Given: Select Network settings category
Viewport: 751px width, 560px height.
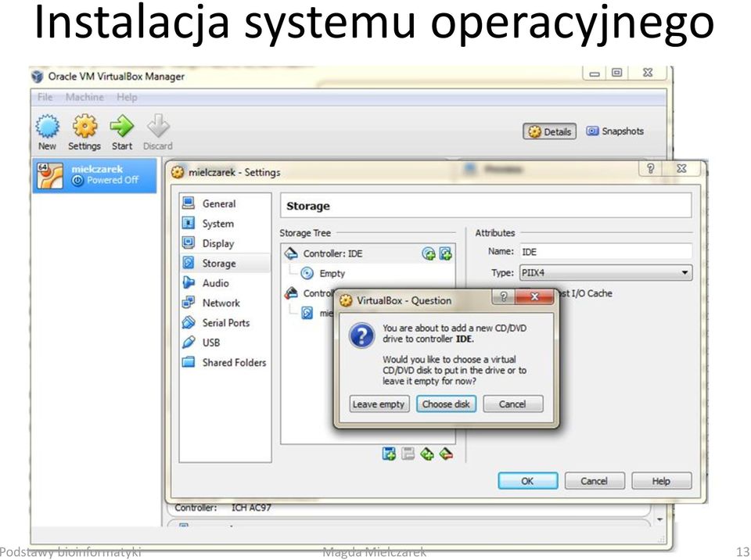Looking at the screenshot, I should coord(225,303).
